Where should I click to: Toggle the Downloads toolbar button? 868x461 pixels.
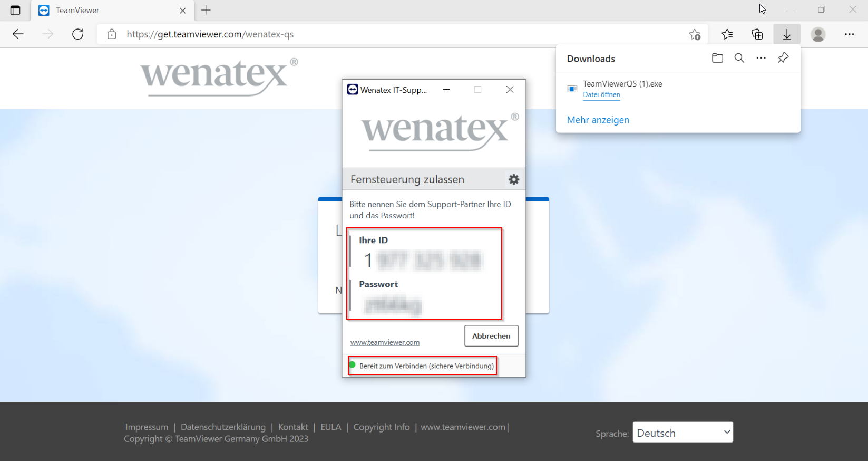tap(787, 34)
